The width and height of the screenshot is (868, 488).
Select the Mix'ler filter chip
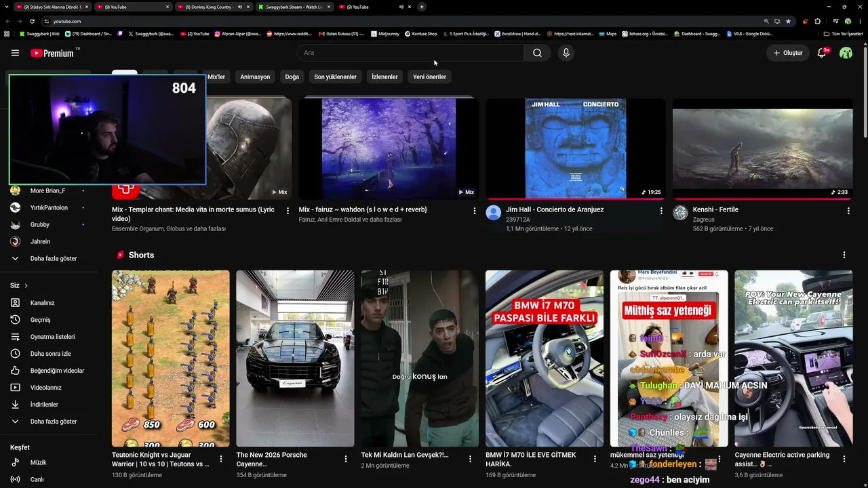[216, 77]
